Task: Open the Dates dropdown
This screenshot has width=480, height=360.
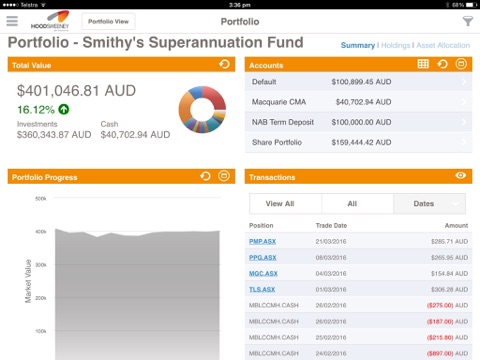Action: click(x=429, y=204)
